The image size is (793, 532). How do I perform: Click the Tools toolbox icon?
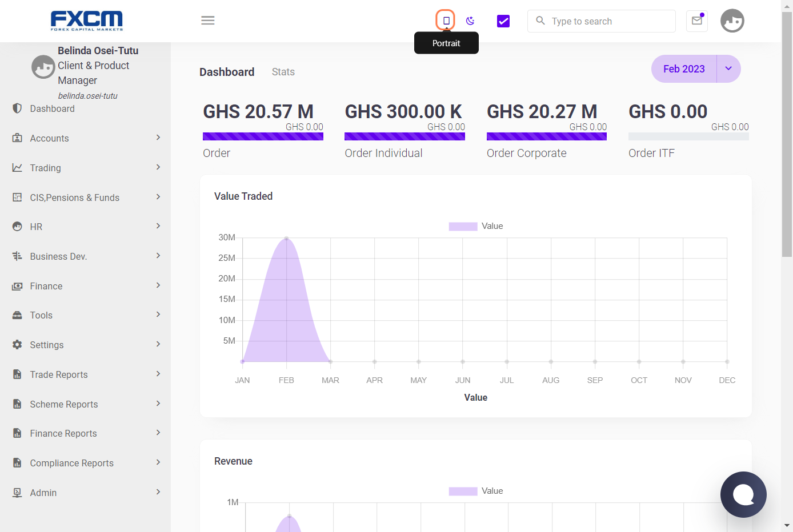pyautogui.click(x=17, y=315)
